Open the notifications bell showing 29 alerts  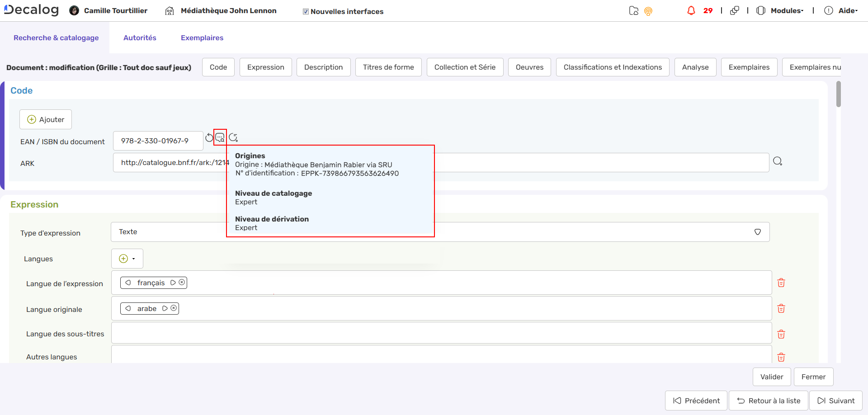pyautogui.click(x=691, y=10)
